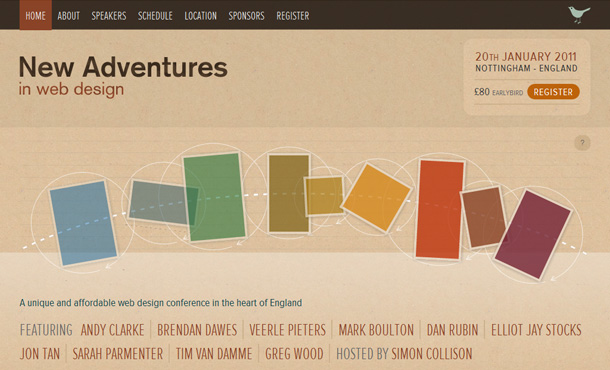Screen dimensions: 610x370
Task: Open host Simon Collison link
Action: (431, 354)
